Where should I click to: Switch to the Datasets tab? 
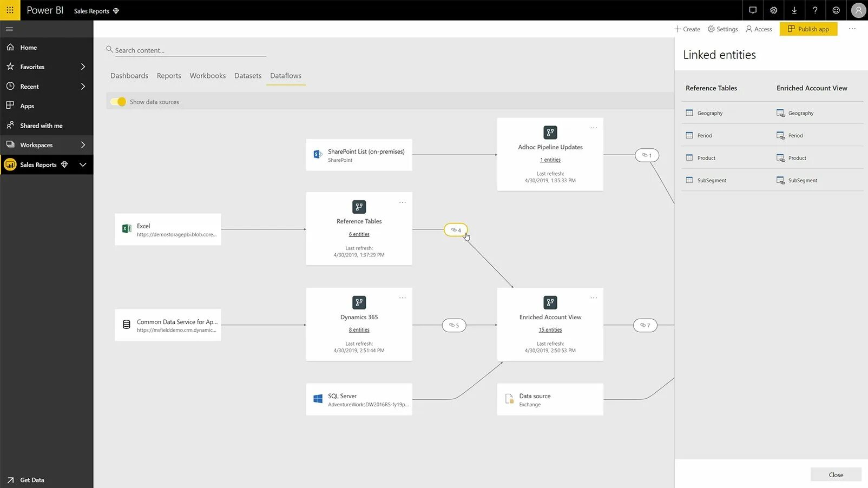[248, 76]
